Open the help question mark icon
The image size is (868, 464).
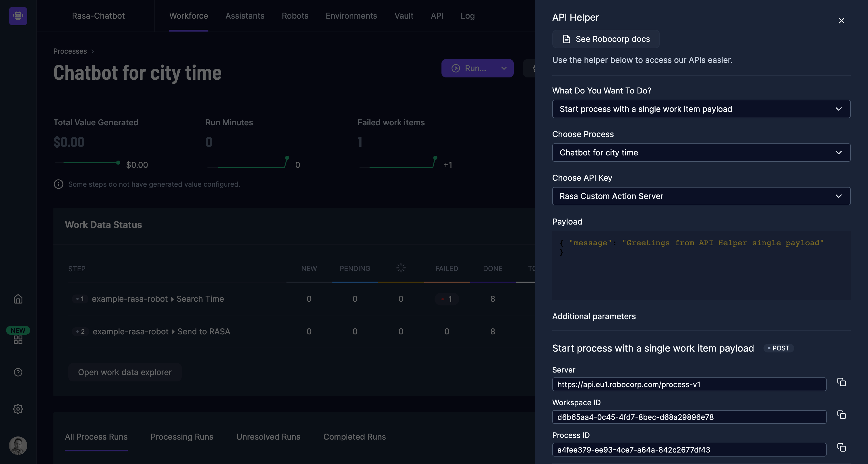coord(18,372)
